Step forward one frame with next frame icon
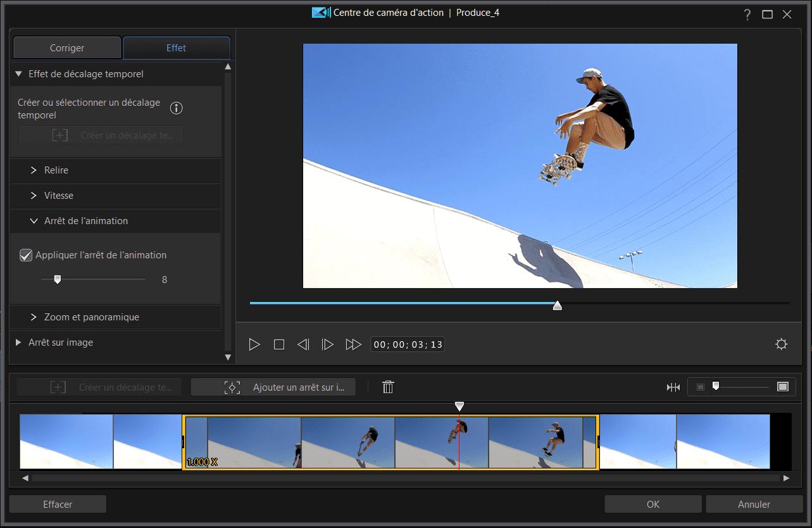Viewport: 812px width, 528px height. coord(328,344)
